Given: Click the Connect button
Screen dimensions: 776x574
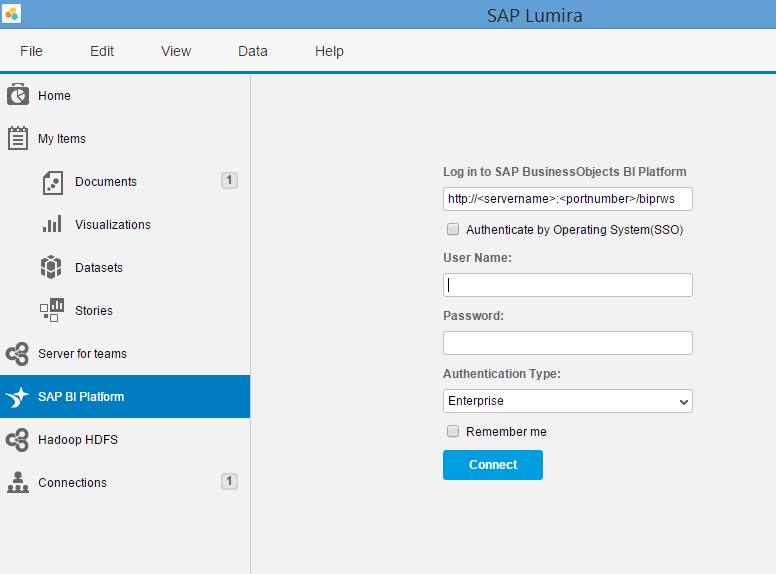Looking at the screenshot, I should tap(493, 465).
